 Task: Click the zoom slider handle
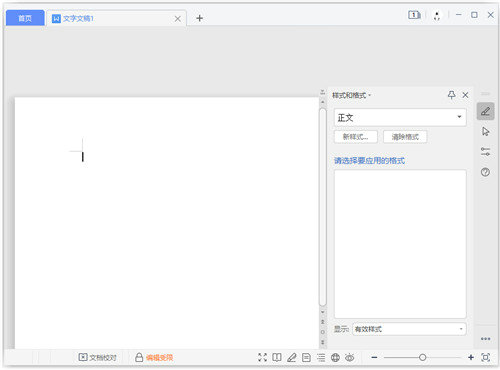pyautogui.click(x=422, y=357)
